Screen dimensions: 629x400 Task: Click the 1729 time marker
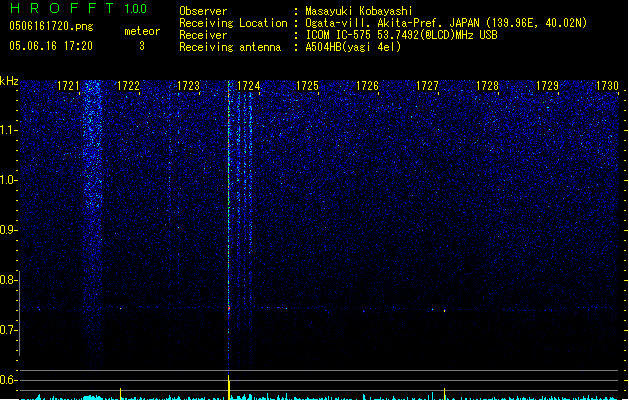point(547,86)
